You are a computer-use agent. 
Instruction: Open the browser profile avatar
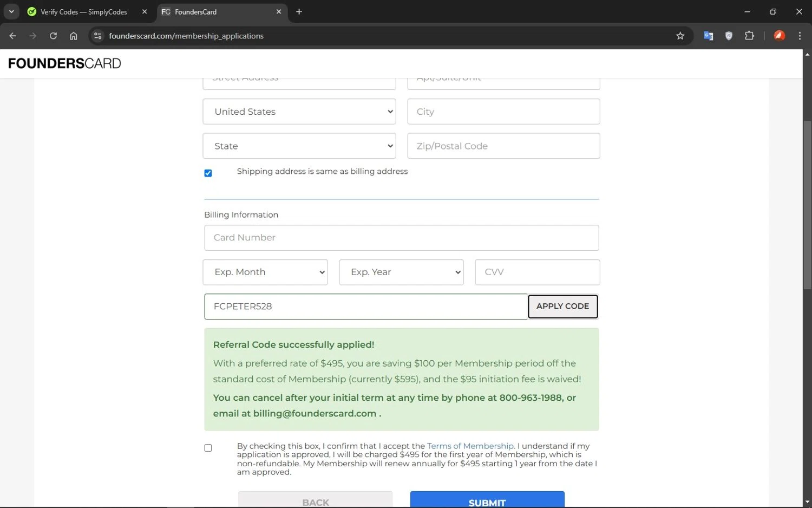click(x=780, y=36)
